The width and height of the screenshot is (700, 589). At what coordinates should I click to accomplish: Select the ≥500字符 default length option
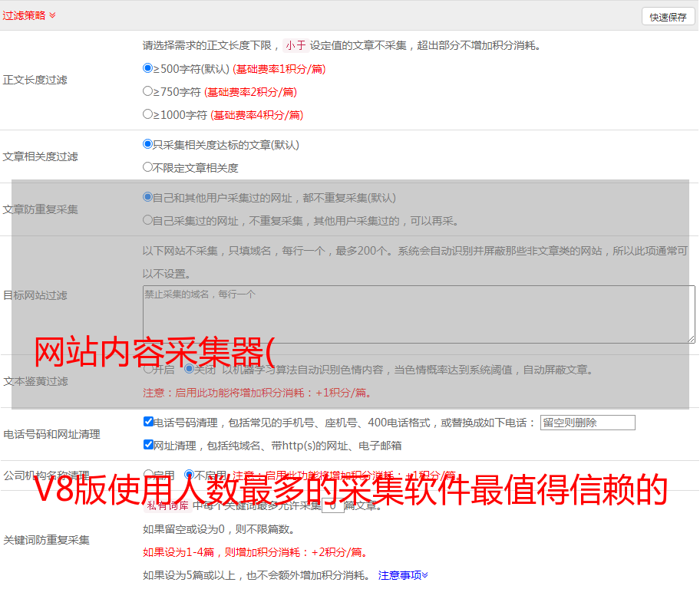coord(148,68)
